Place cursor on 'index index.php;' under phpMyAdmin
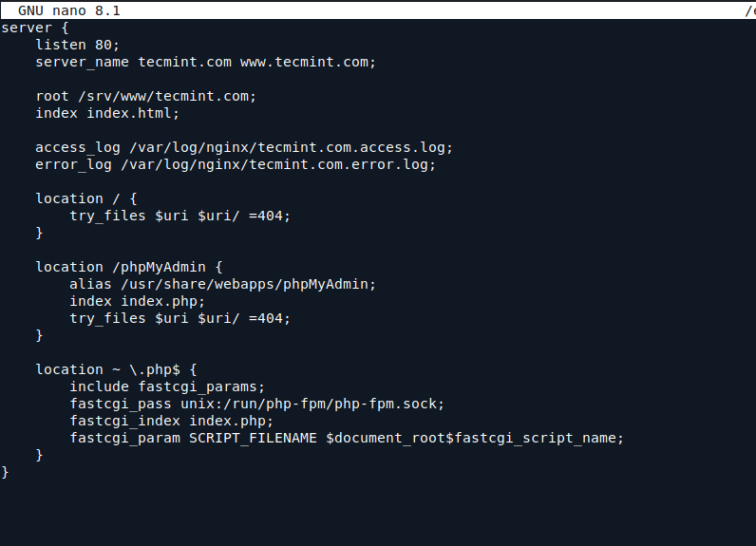The height and width of the screenshot is (546, 756). (x=137, y=301)
